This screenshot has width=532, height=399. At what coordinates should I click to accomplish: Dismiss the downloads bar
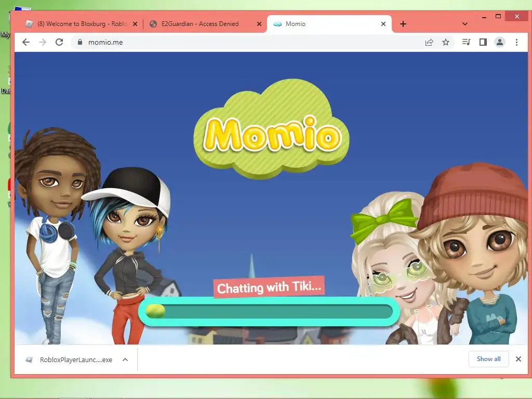pos(518,359)
